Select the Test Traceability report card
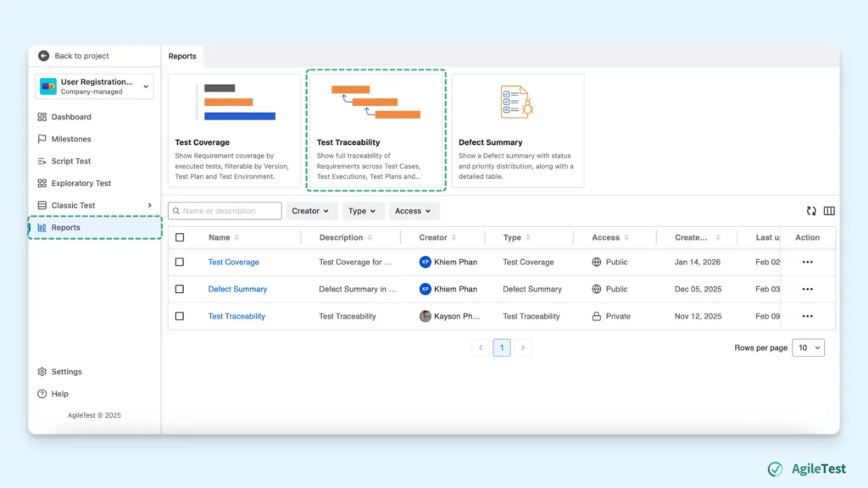Screen dimensions: 868x488 376,130
